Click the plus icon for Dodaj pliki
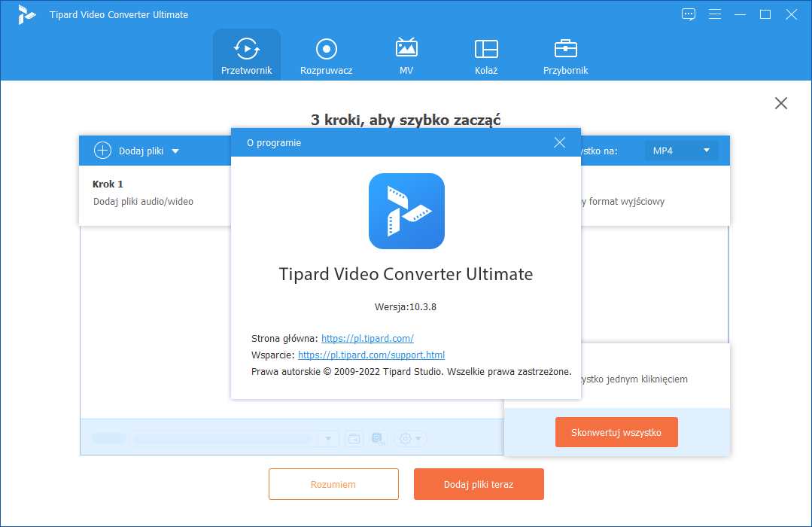 pos(102,151)
